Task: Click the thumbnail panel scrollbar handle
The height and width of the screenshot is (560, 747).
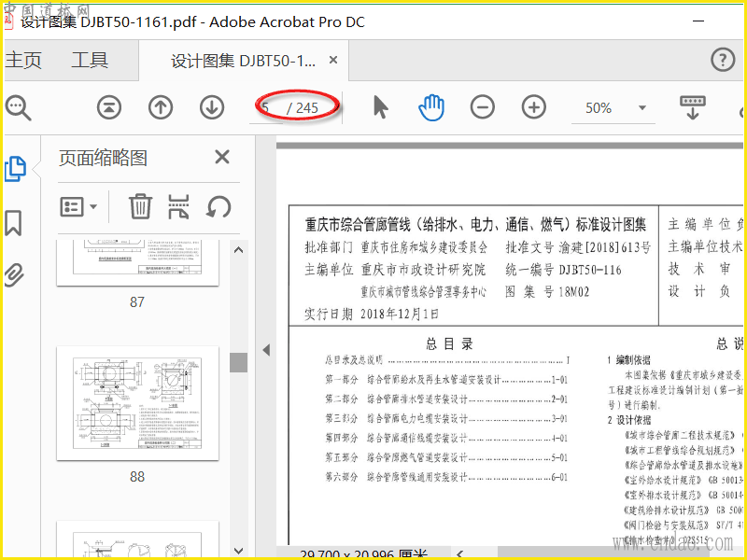Action: coord(239,362)
